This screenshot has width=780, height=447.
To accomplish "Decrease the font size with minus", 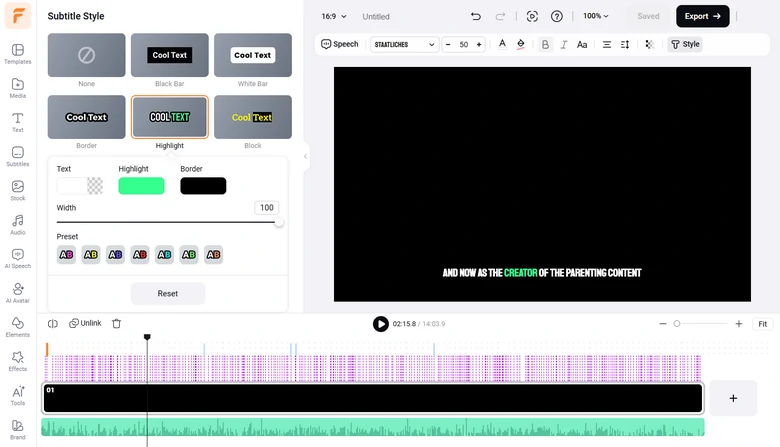I will (448, 44).
